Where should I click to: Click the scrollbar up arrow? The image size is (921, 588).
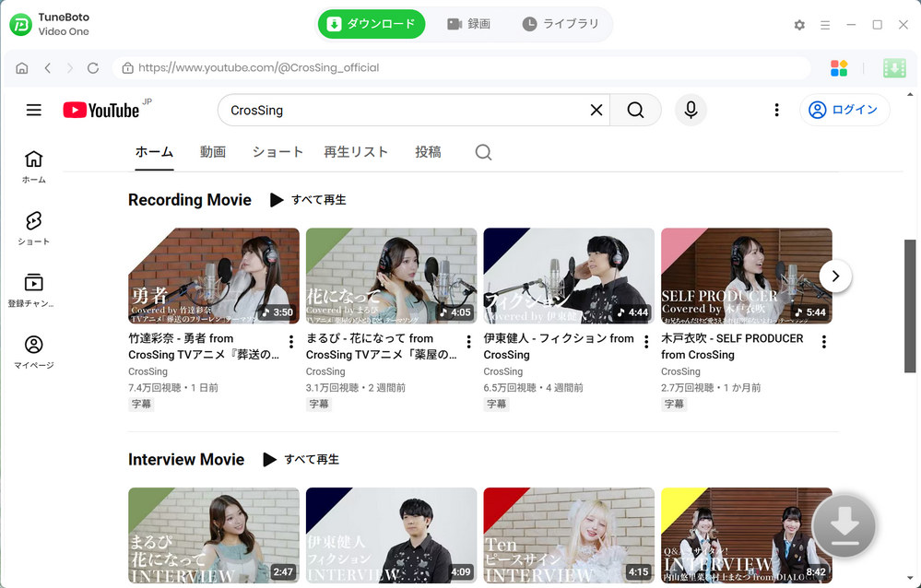click(x=910, y=95)
